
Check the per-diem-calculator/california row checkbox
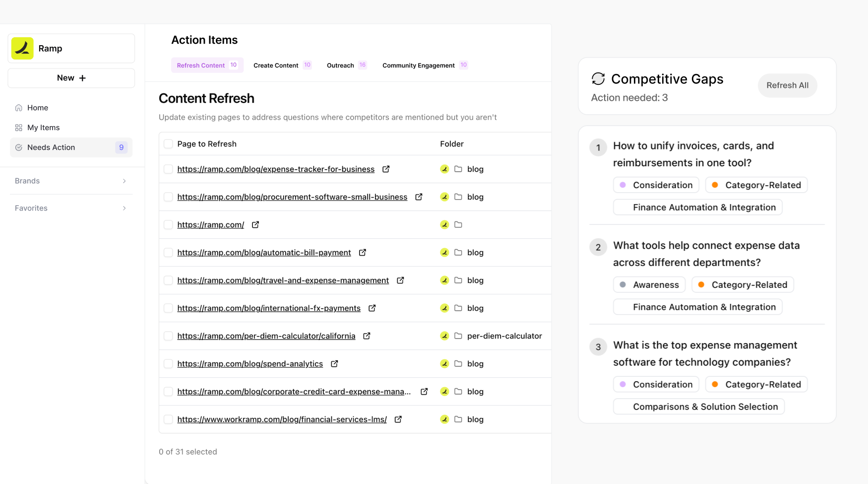[168, 336]
